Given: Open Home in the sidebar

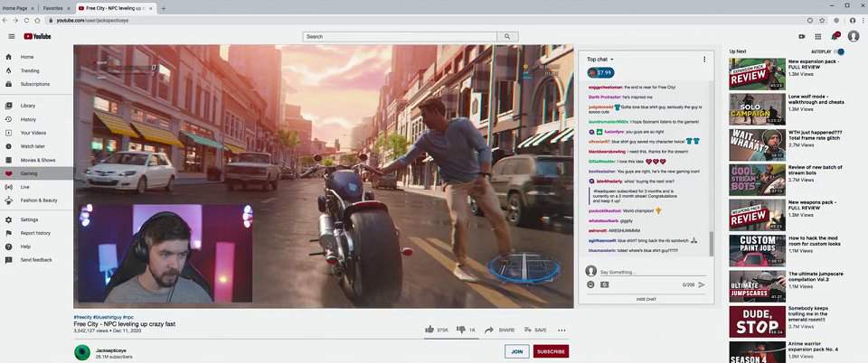Looking at the screenshot, I should tap(36, 57).
